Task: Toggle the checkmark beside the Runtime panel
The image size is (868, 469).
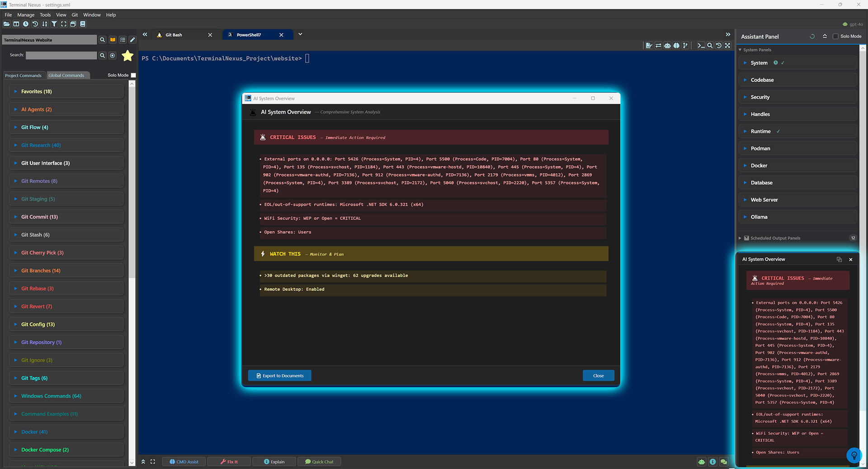Action: pos(778,131)
